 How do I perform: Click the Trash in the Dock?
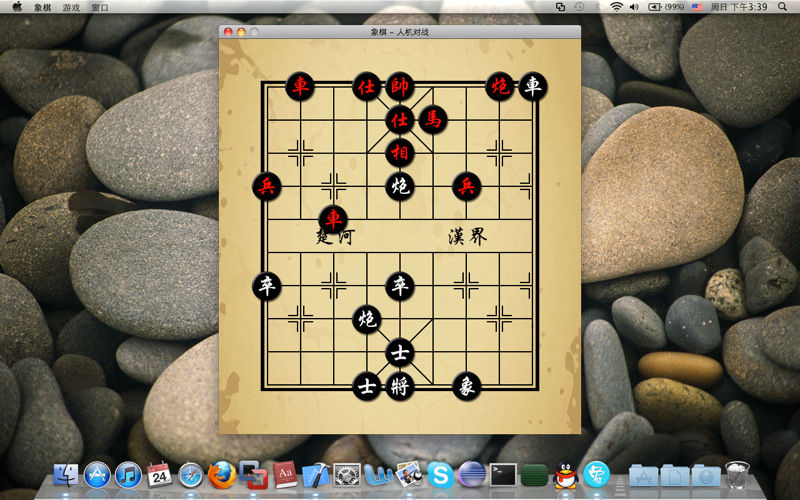coord(737,474)
